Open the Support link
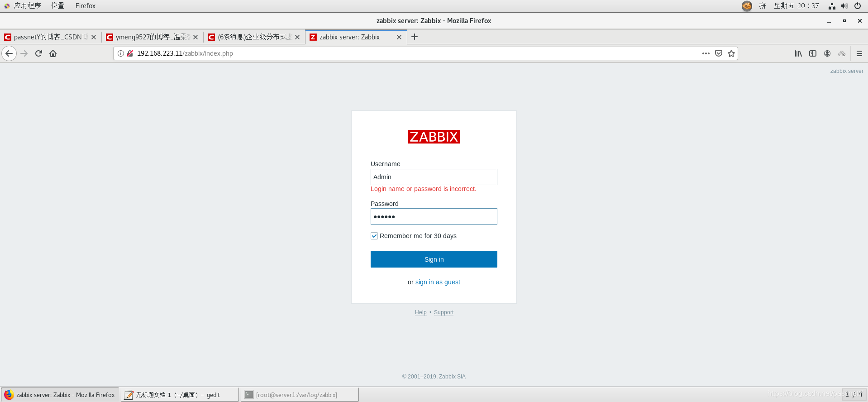The height and width of the screenshot is (402, 868). click(x=444, y=312)
